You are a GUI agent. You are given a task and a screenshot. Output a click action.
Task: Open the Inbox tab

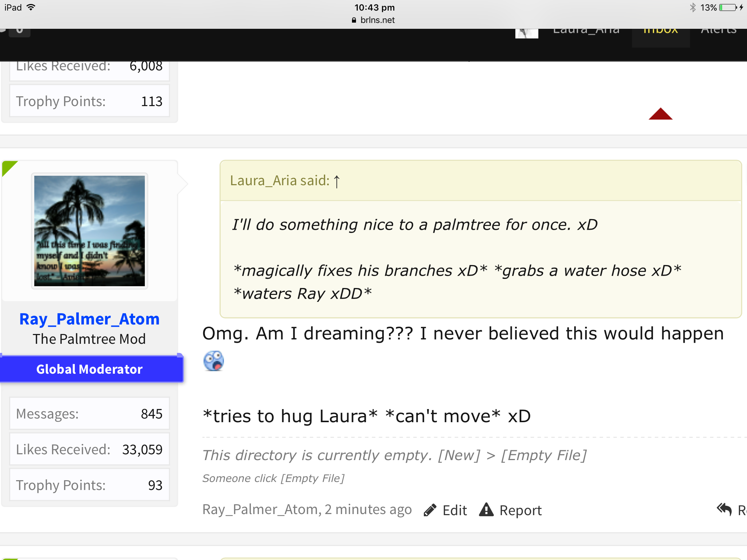[x=661, y=32]
